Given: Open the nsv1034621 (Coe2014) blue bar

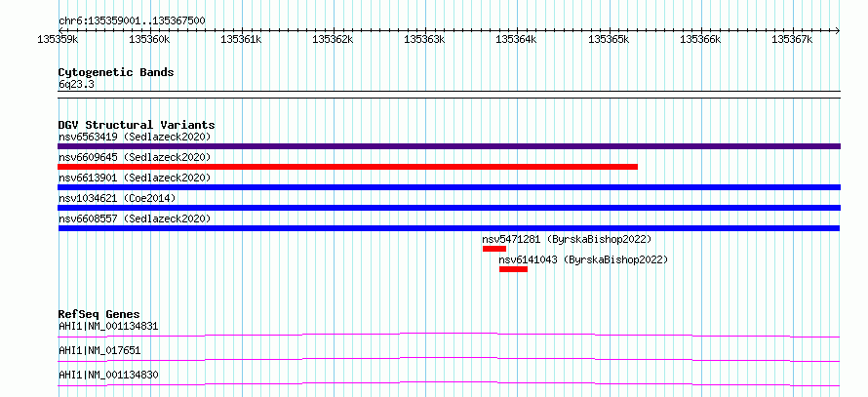Looking at the screenshot, I should (x=449, y=208).
